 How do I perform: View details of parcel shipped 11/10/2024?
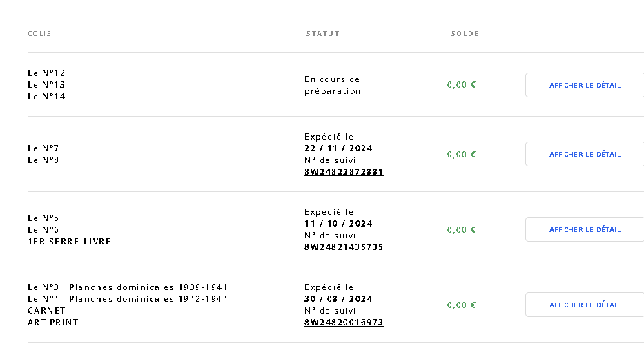click(585, 229)
